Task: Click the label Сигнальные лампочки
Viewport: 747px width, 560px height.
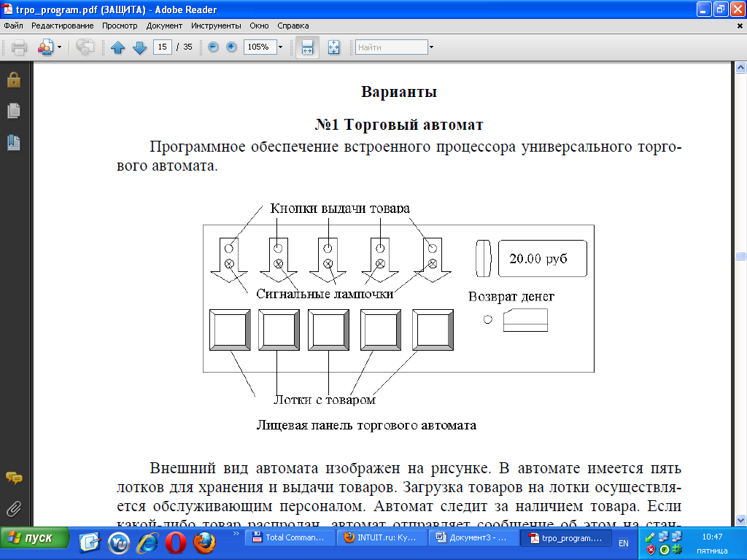Action: click(x=325, y=294)
